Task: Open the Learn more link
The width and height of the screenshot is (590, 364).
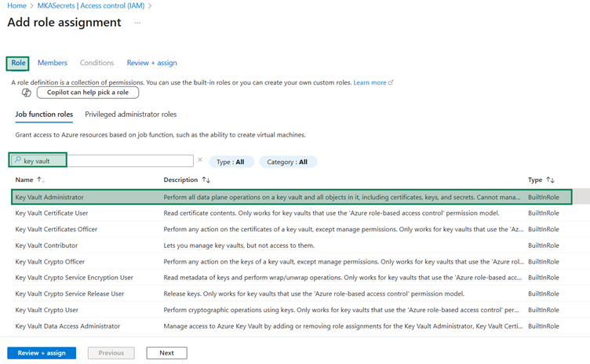Action: (370, 82)
